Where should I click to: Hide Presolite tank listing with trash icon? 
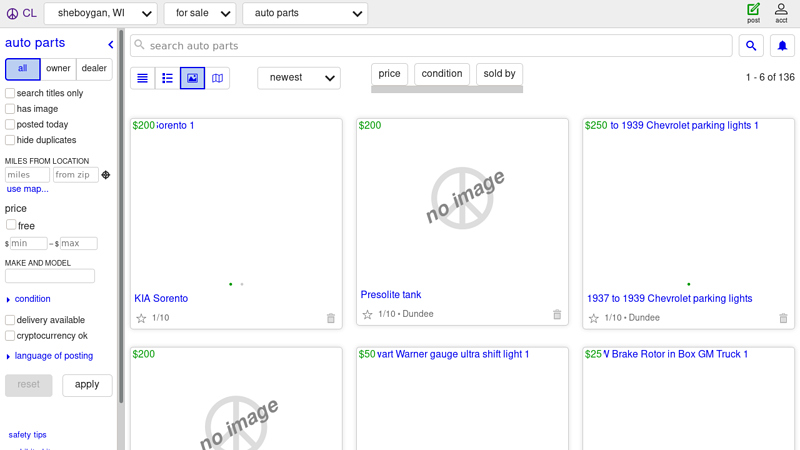tap(557, 314)
